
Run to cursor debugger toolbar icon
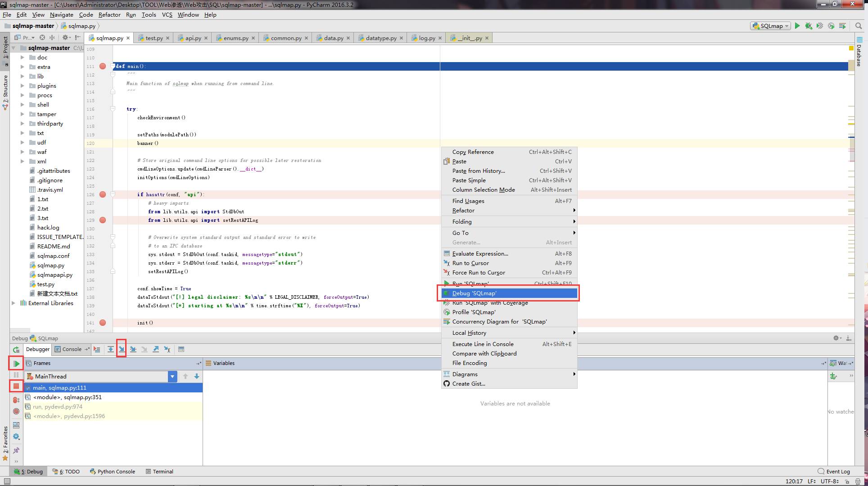pos(167,349)
